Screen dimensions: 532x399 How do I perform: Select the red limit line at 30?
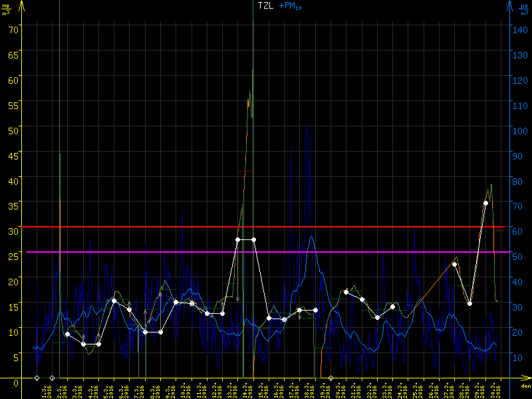point(266,227)
